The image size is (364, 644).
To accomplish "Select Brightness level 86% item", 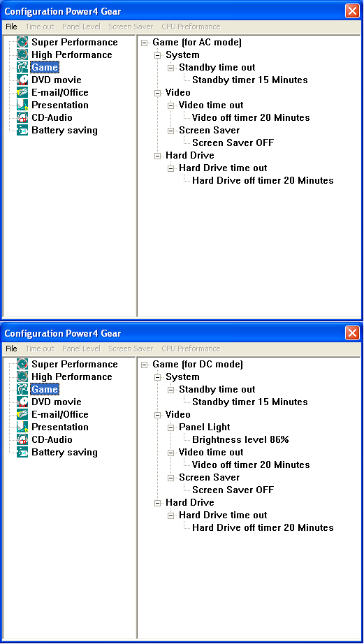I will (x=240, y=439).
